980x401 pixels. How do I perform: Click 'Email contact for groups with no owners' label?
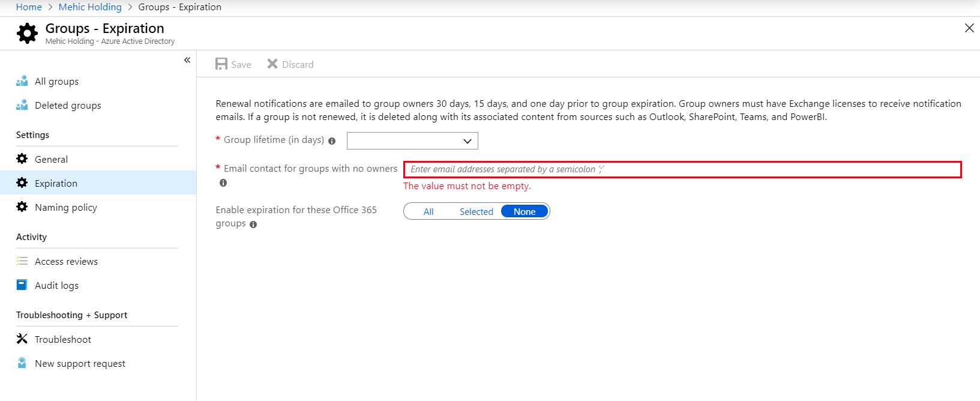(310, 168)
